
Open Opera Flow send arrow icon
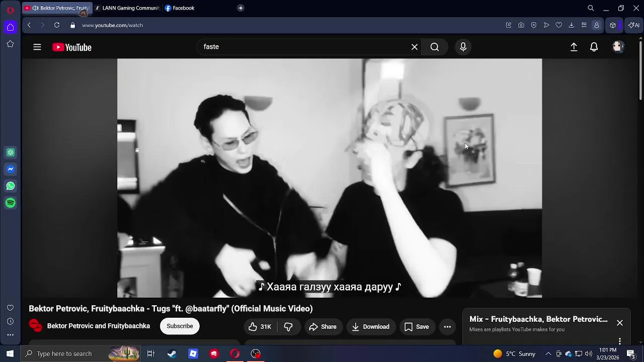tap(546, 25)
